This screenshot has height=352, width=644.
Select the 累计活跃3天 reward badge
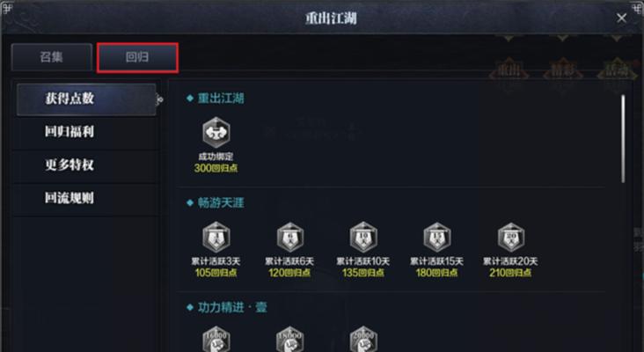[x=216, y=237]
